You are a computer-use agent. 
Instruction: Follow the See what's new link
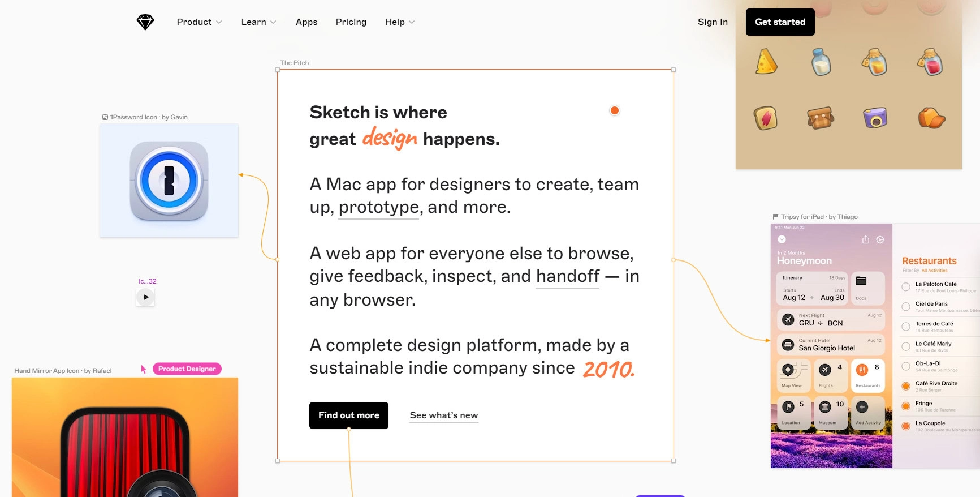point(444,415)
